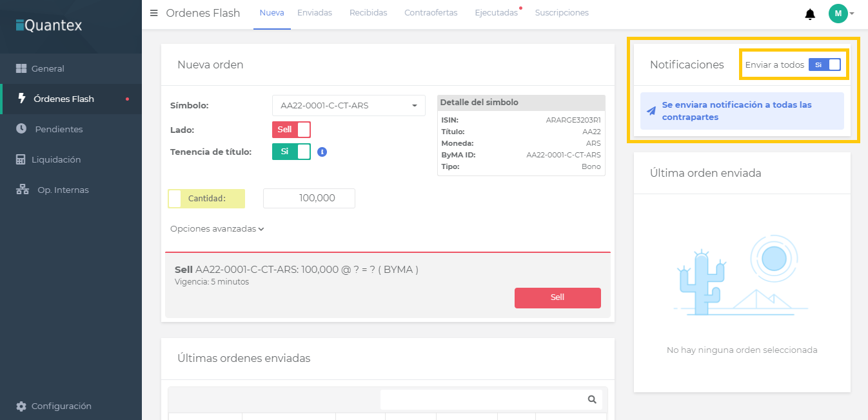Switch to the Enviadas tab
Screen dimensions: 868x420
pyautogui.click(x=315, y=13)
